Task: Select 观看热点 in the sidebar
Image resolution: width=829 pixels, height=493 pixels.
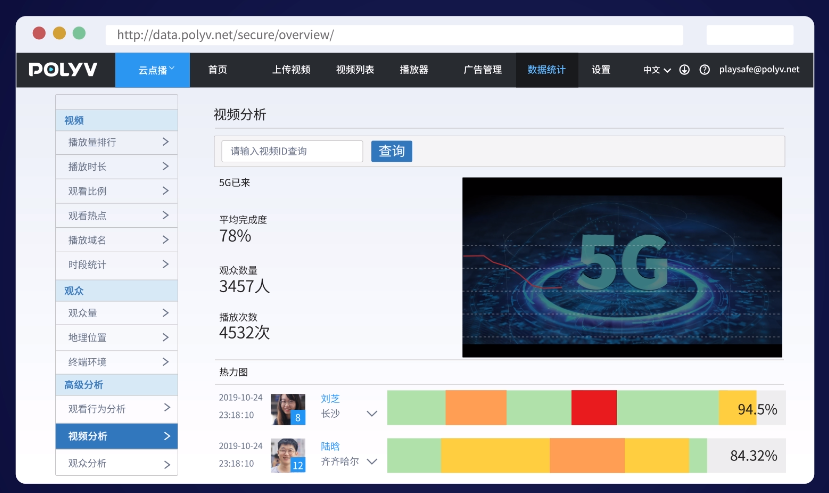Action: point(116,216)
